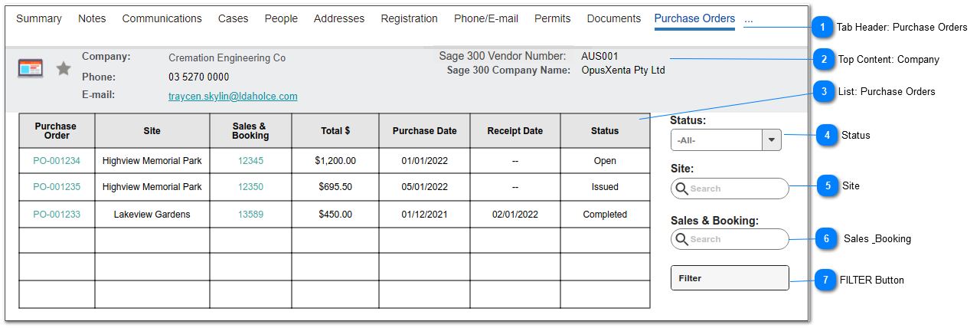Open purchase order PO-001234

[57, 161]
